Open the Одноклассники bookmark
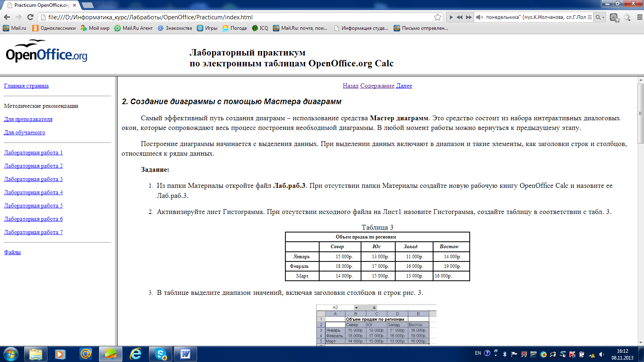This screenshot has height=362, width=644. pos(54,28)
